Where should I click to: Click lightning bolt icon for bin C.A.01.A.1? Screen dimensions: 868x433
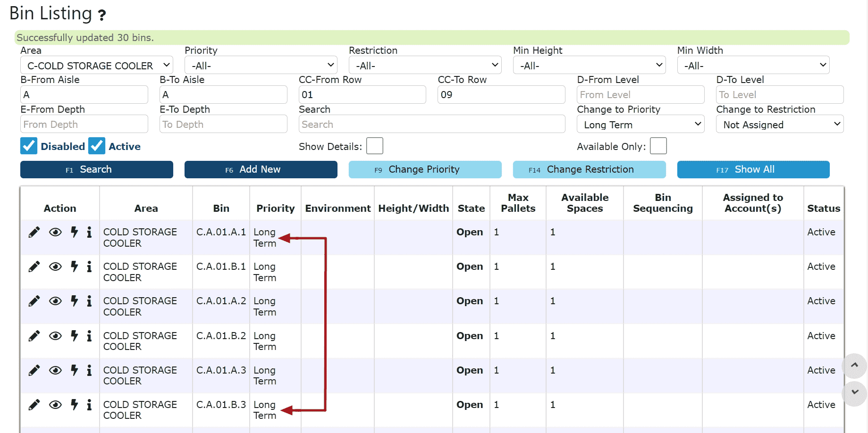[74, 232]
